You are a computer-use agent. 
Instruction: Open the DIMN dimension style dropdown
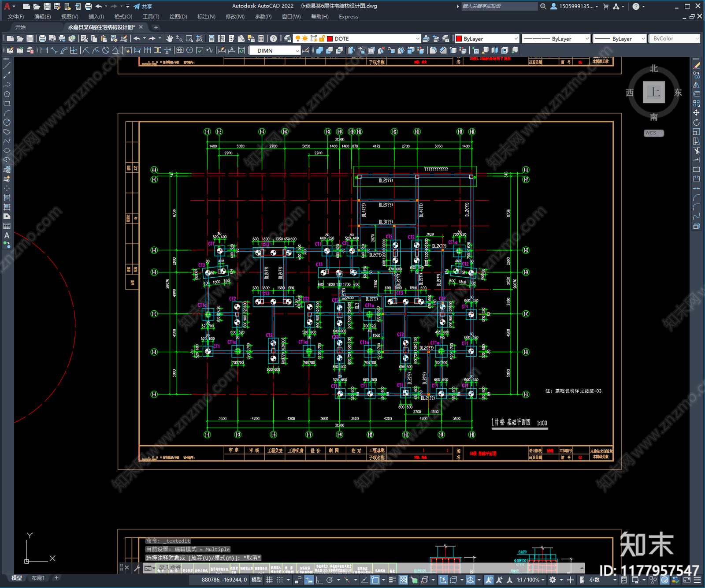tap(275, 51)
